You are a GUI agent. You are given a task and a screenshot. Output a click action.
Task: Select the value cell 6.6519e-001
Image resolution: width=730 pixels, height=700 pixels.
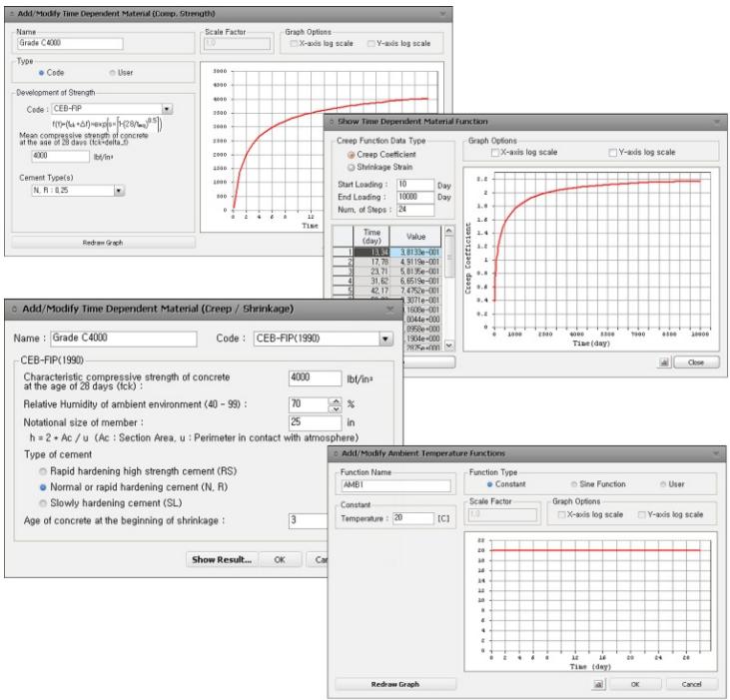(x=415, y=282)
